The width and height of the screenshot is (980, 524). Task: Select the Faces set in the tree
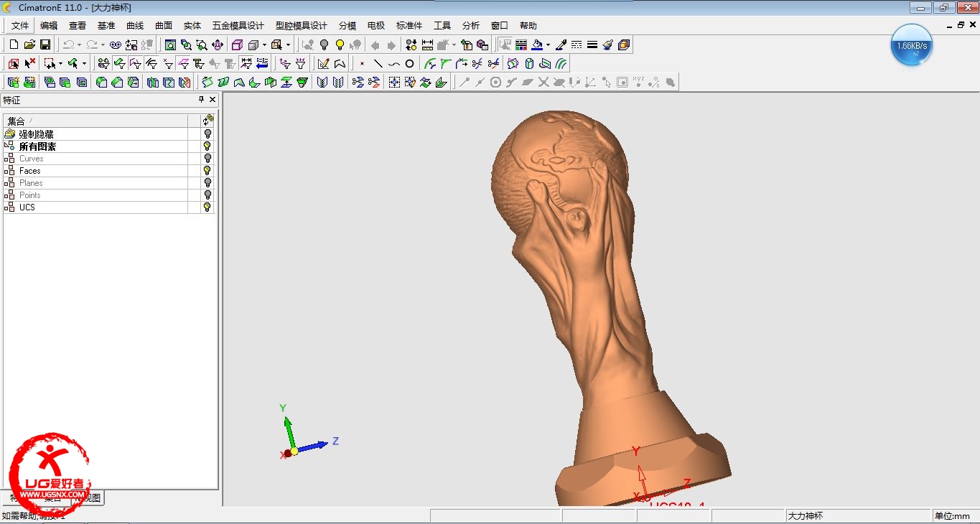(30, 171)
